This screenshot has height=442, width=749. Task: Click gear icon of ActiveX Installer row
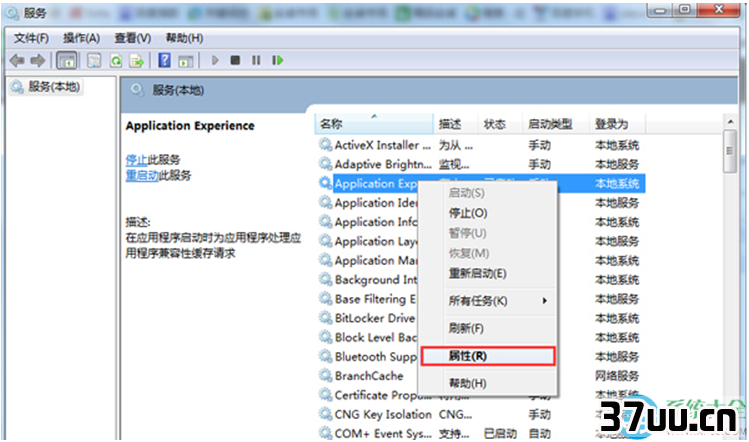click(325, 145)
